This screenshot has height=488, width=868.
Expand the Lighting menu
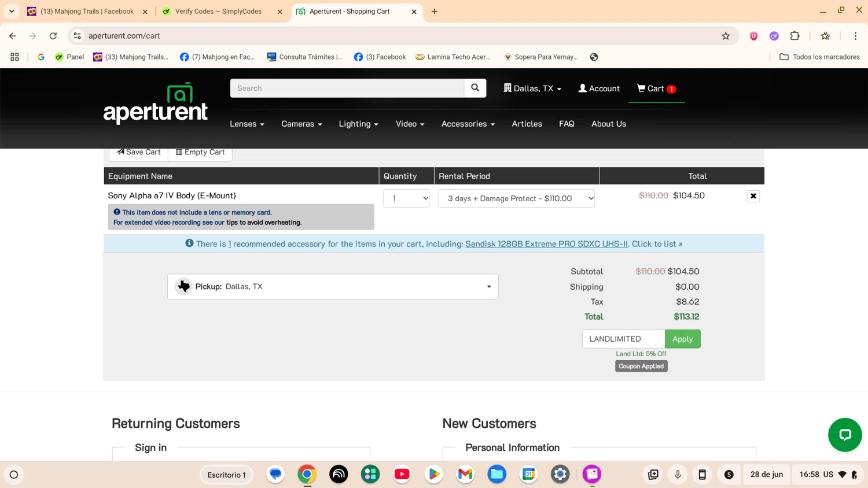click(358, 124)
